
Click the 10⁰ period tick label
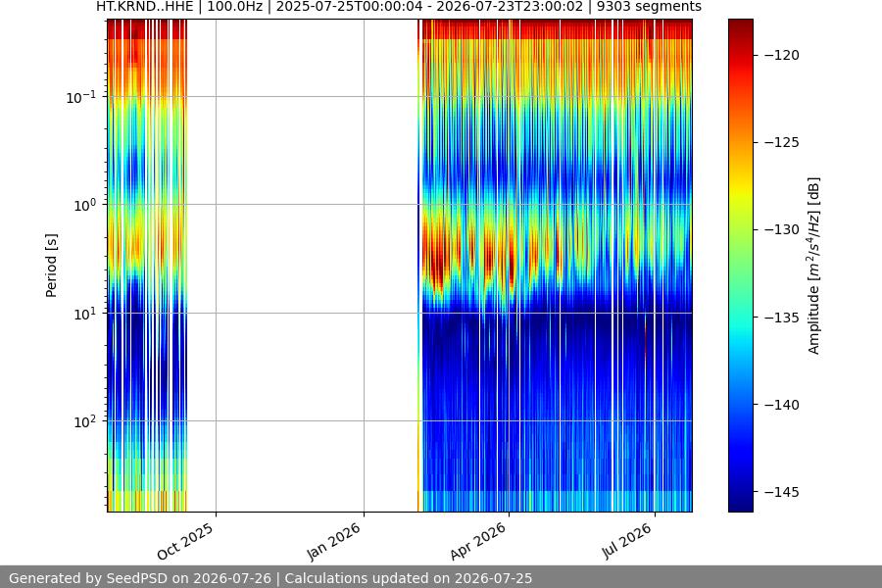pos(85,205)
